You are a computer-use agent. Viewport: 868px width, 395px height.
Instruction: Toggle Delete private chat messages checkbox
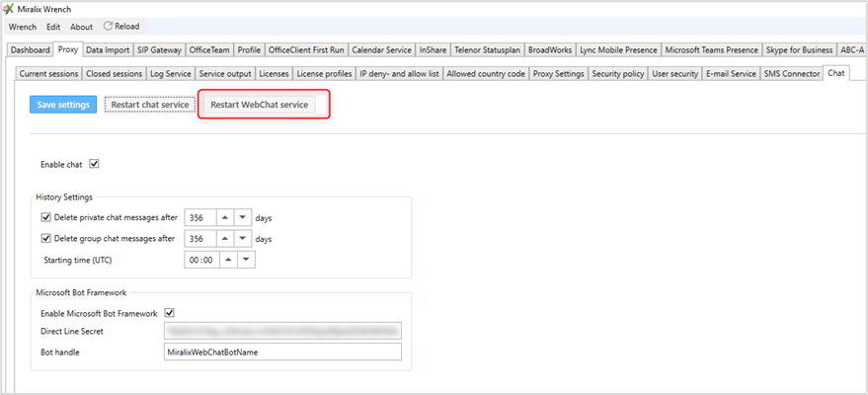coord(46,217)
